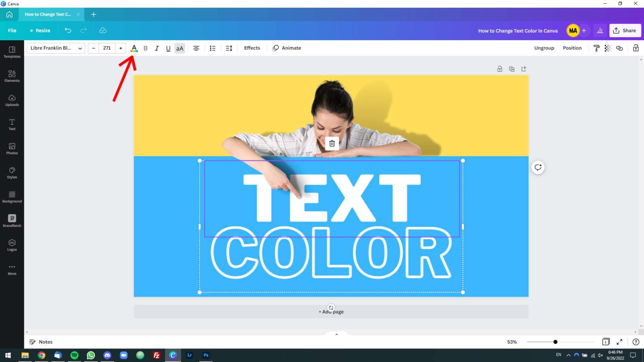Select the How to Change Text C... tab
This screenshot has height=362, width=644.
click(x=48, y=14)
